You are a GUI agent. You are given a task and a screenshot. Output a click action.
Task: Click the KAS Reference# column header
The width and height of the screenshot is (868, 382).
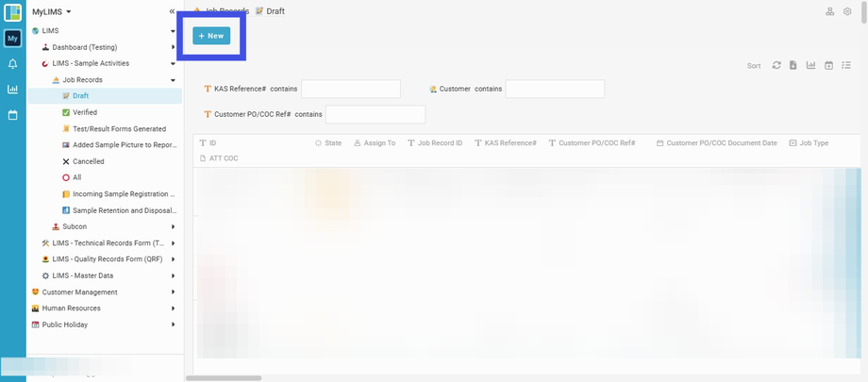(506, 142)
